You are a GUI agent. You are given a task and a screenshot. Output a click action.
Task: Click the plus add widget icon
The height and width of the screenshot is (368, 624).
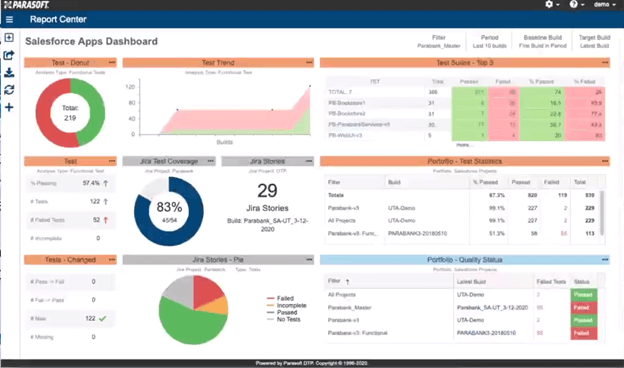coord(9,107)
